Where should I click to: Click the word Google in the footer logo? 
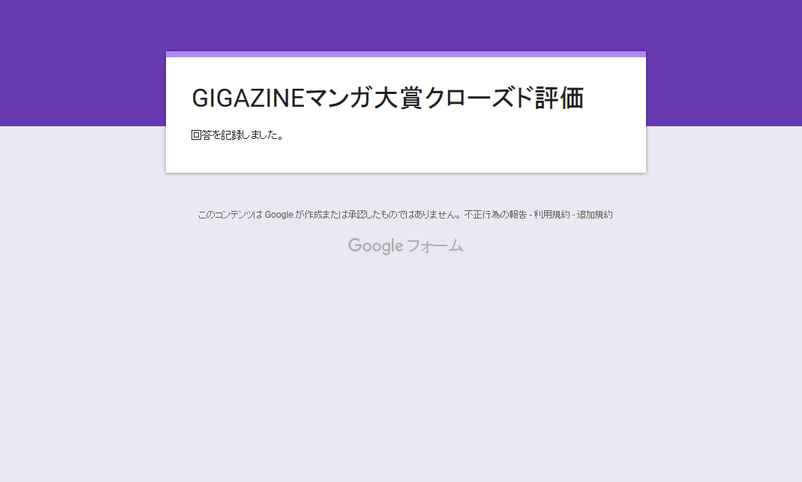pos(375,246)
